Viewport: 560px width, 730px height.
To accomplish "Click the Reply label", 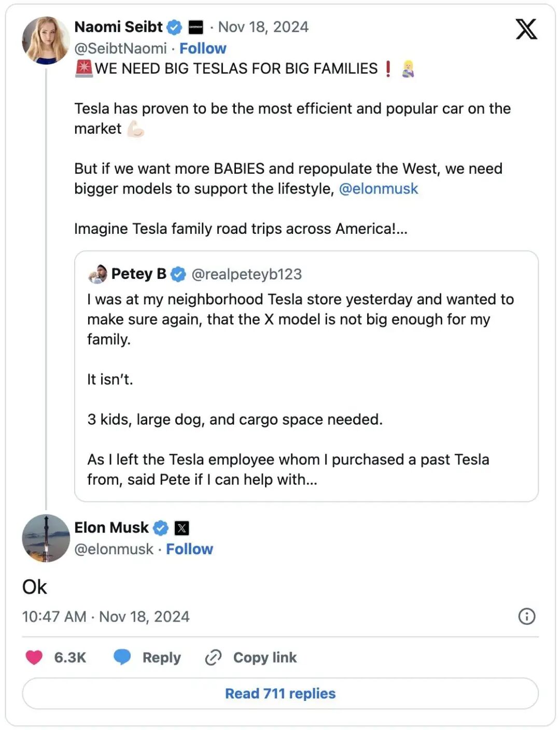I will pyautogui.click(x=162, y=657).
